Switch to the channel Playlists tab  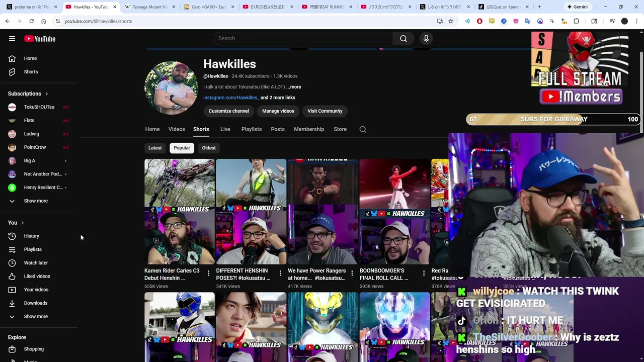point(252,129)
